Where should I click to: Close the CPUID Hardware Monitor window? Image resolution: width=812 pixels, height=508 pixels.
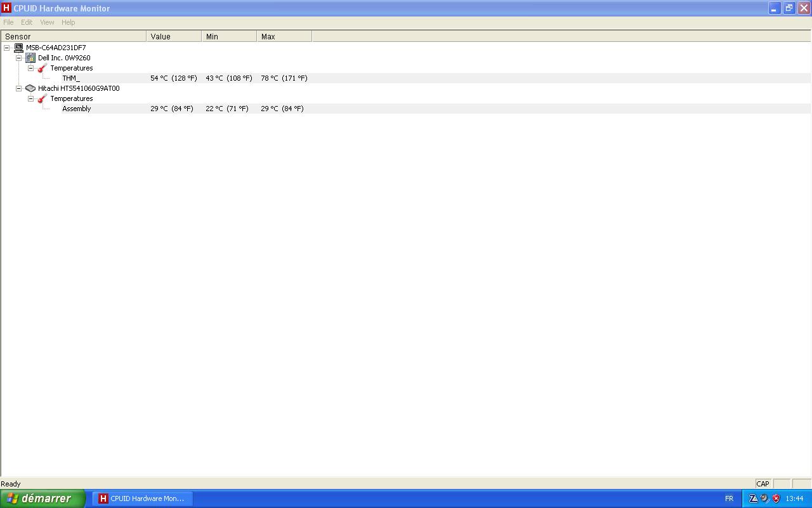click(x=803, y=8)
